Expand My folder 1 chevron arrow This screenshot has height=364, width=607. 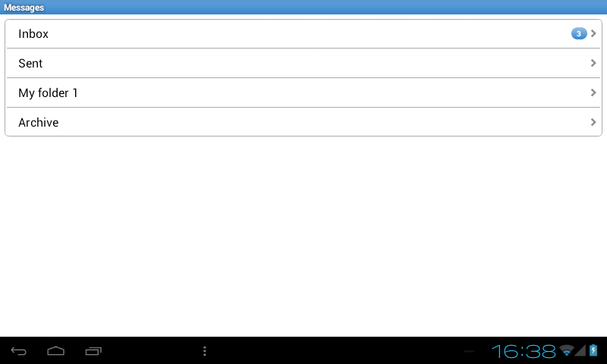[x=593, y=93]
